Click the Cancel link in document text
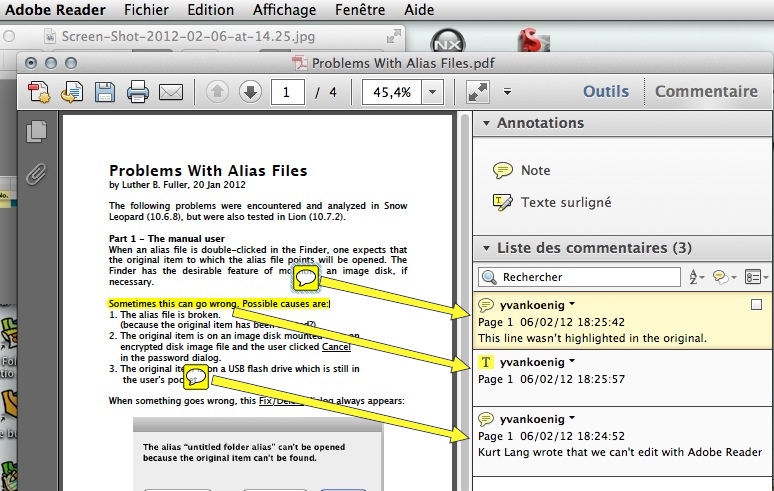774x491 pixels. (336, 347)
